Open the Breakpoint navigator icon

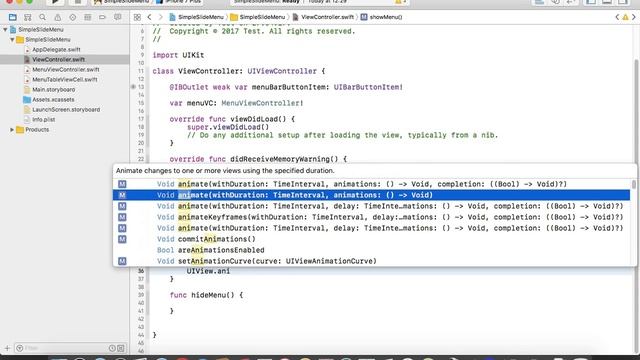[x=102, y=17]
